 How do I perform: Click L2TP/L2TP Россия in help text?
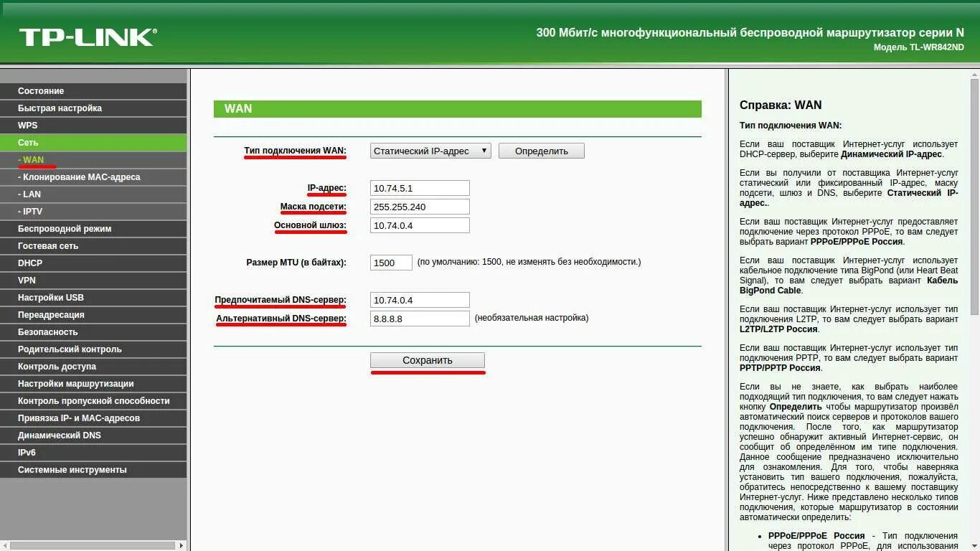(778, 329)
